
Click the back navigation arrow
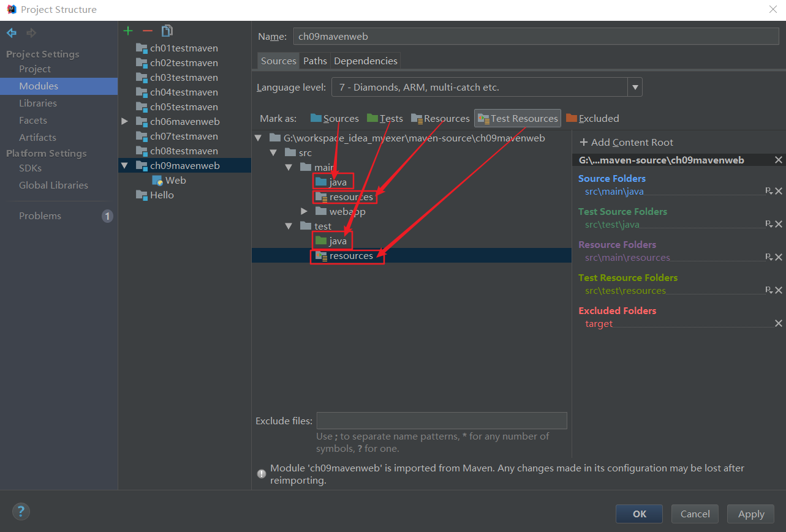(x=12, y=33)
